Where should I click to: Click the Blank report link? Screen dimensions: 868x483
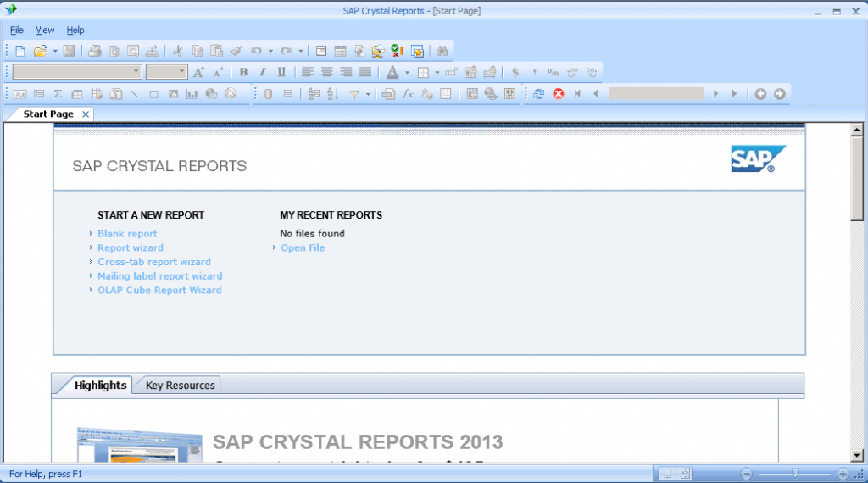tap(127, 234)
